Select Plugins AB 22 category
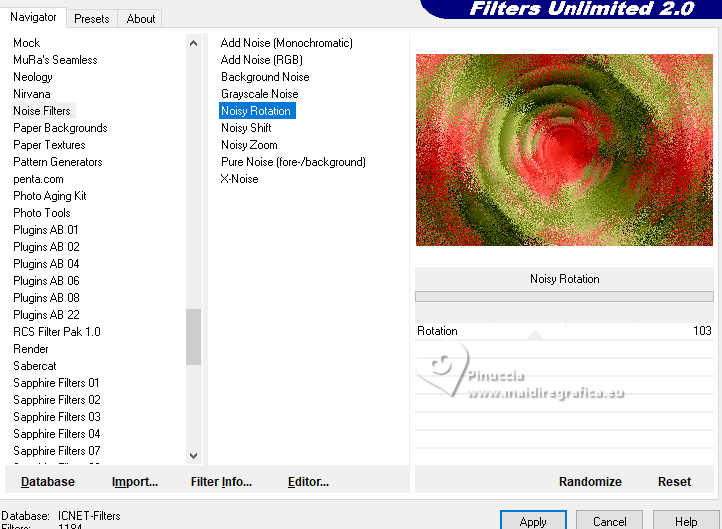The width and height of the screenshot is (722, 529). point(46,315)
